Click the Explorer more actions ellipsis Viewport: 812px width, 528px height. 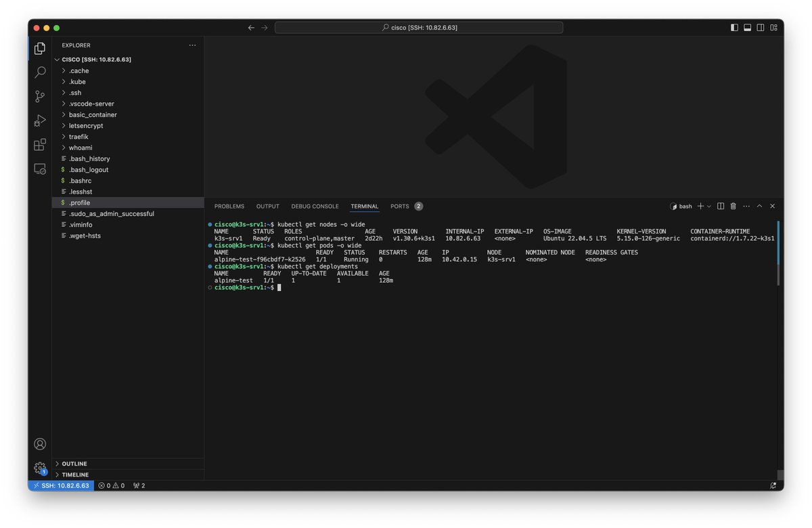coord(193,45)
